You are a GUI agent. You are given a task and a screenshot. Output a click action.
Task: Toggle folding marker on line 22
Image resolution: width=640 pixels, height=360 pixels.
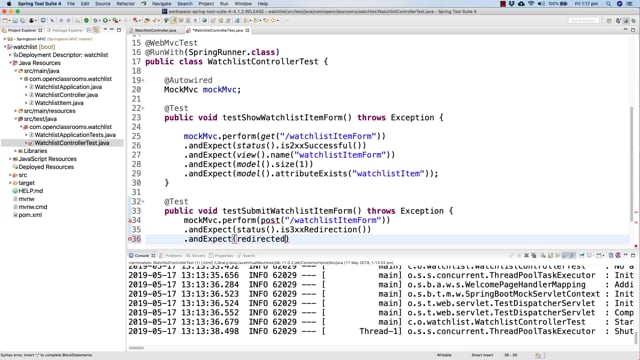point(143,108)
